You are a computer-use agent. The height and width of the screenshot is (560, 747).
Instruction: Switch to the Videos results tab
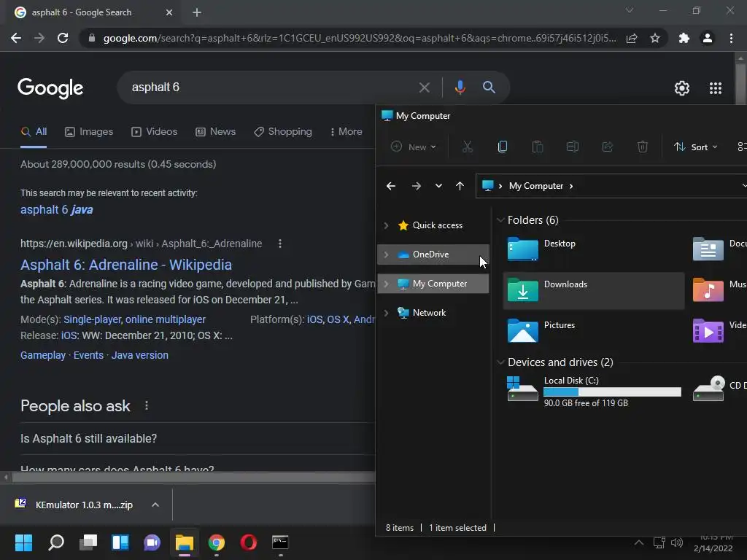[155, 132]
